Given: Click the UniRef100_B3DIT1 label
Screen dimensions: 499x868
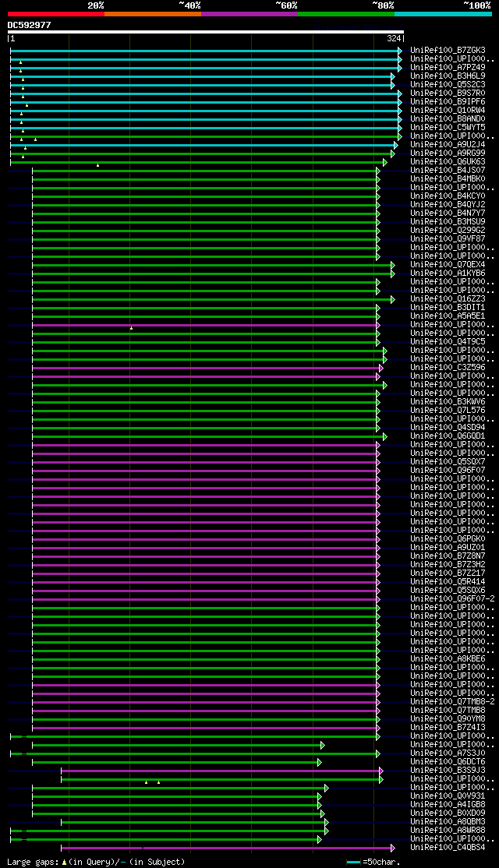Looking at the screenshot, I should 448,308.
